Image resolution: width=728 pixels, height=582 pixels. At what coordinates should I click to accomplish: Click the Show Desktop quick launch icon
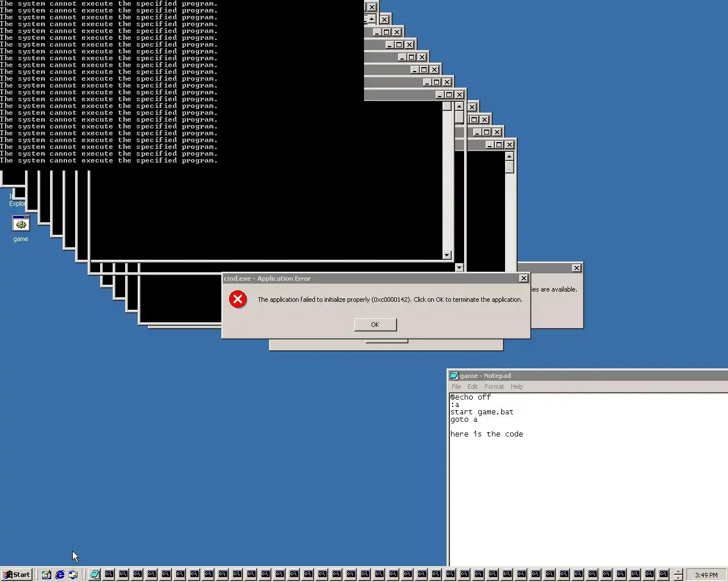(46, 575)
